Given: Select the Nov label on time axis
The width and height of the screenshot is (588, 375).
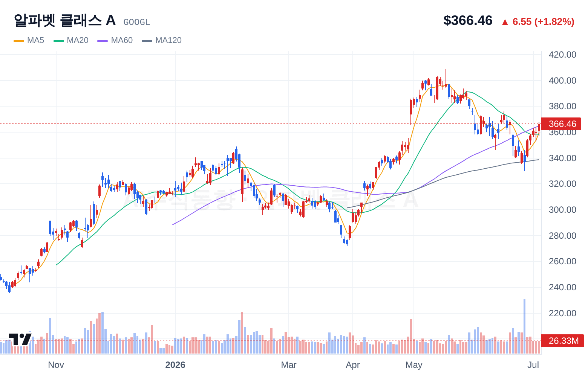Looking at the screenshot, I should [x=56, y=365].
